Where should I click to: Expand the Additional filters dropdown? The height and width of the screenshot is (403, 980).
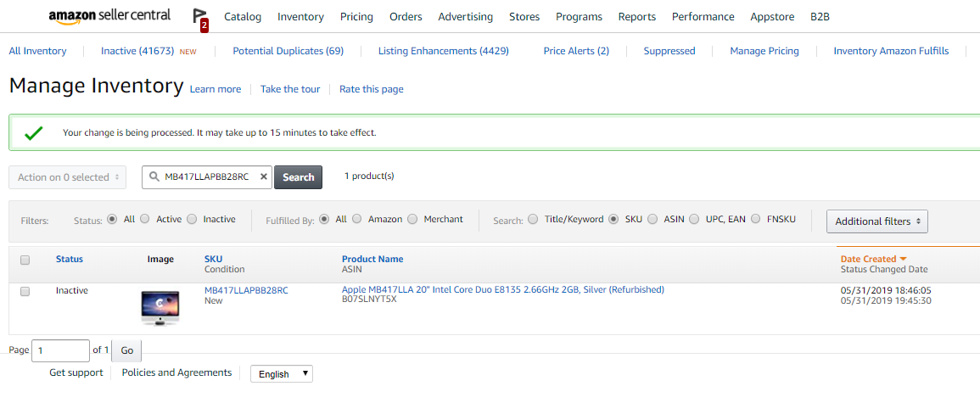coord(876,221)
